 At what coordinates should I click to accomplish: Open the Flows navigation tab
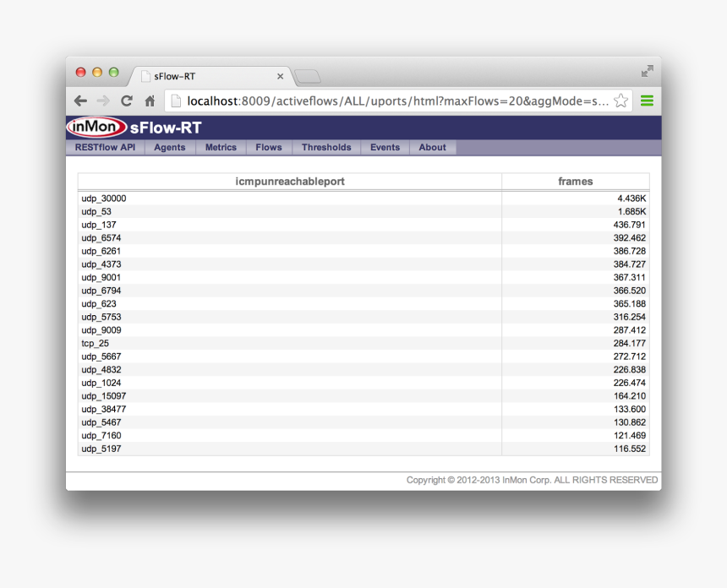tap(268, 147)
